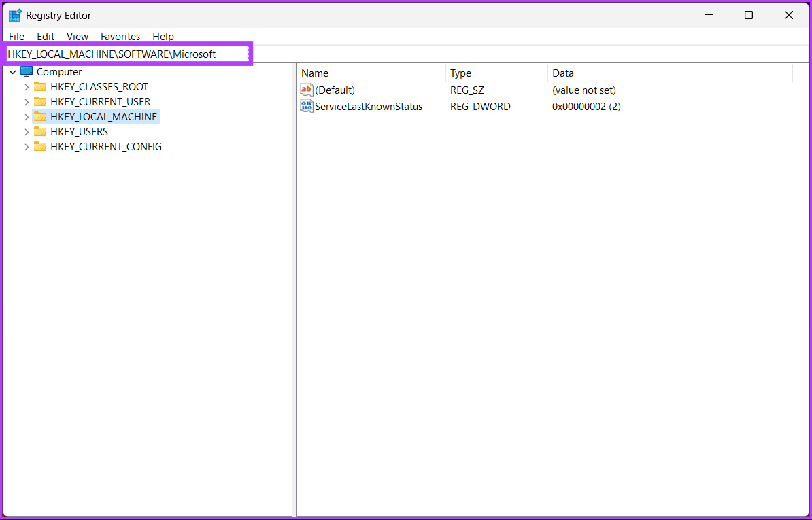Select the HKEY_CLASSES_ROOT key label
812x520 pixels.
[x=99, y=87]
